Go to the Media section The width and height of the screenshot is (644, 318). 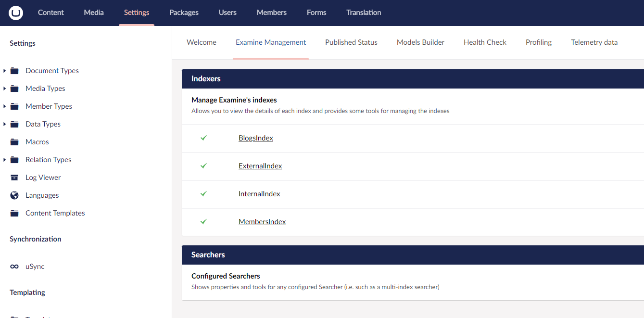click(94, 13)
